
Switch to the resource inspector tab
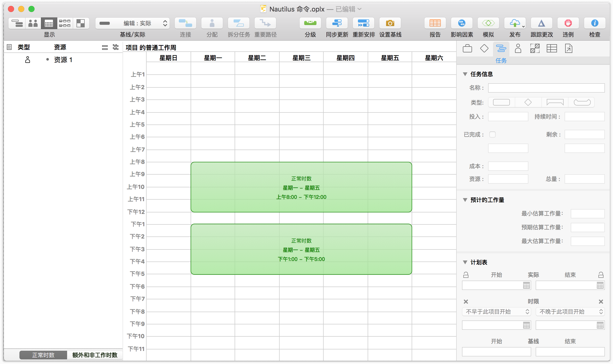pyautogui.click(x=518, y=48)
